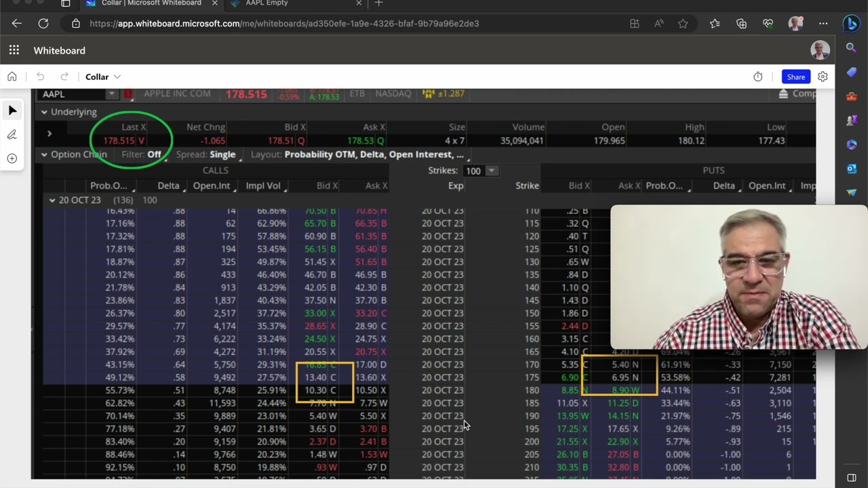This screenshot has height=488, width=868.
Task: Activate Read aloud icon in address bar
Action: point(658,24)
